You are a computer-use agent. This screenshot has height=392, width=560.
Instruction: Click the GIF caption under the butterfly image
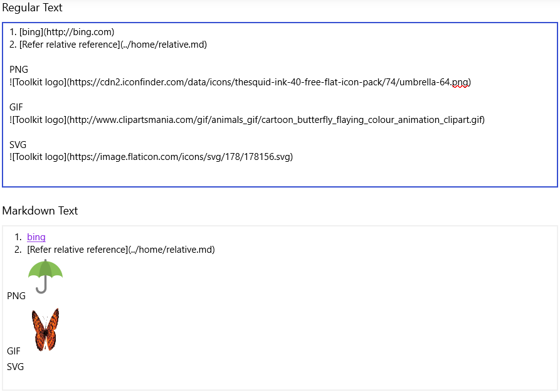[13, 351]
